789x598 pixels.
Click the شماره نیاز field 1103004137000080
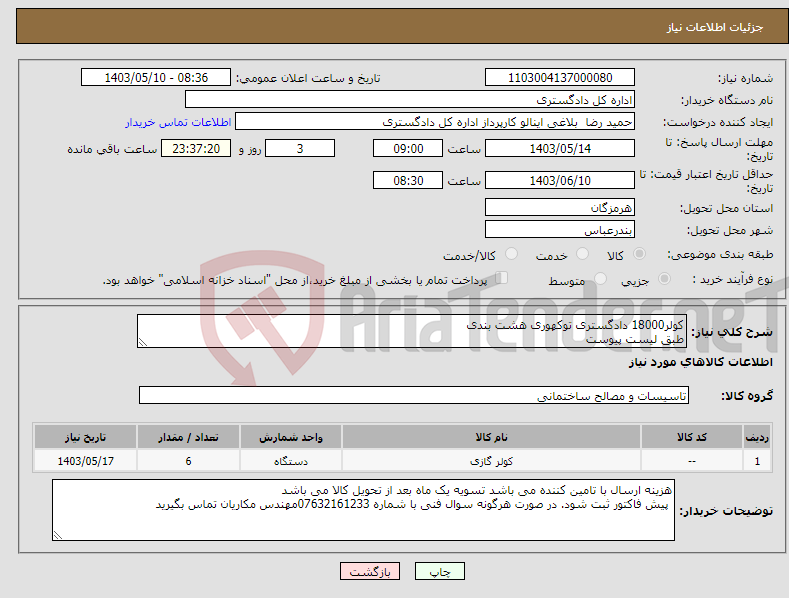[x=560, y=78]
